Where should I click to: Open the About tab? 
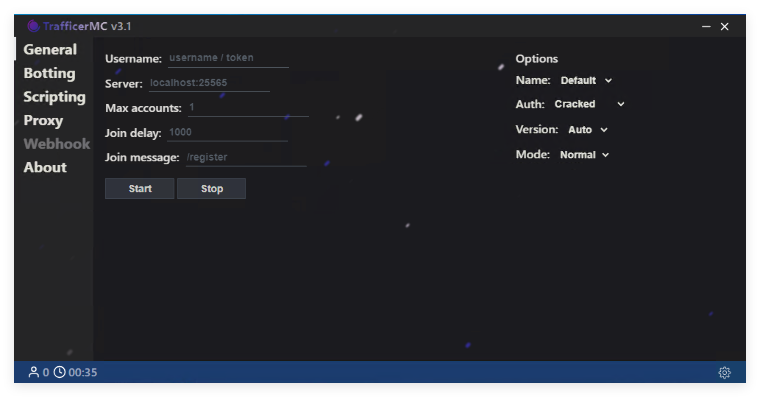pyautogui.click(x=45, y=168)
